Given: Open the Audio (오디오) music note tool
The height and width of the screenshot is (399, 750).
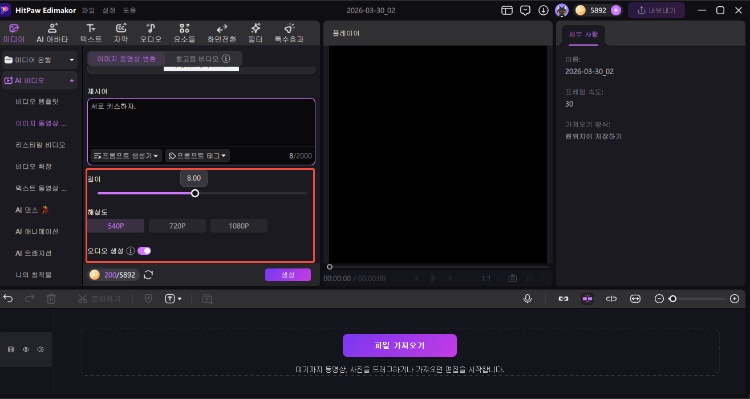Looking at the screenshot, I should 151,33.
